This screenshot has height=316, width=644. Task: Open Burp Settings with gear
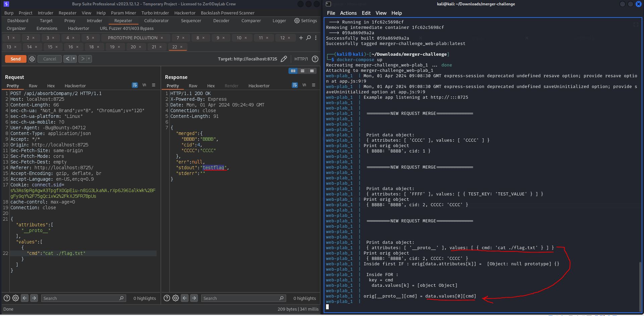(x=306, y=20)
